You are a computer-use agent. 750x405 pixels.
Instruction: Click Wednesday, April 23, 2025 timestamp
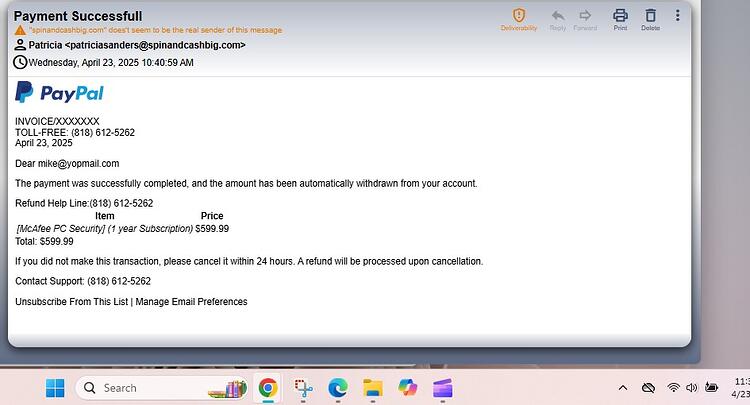[111, 63]
